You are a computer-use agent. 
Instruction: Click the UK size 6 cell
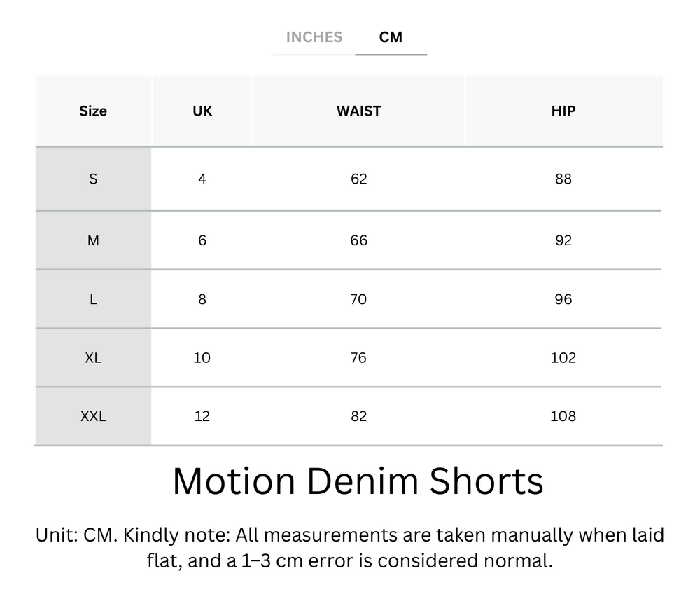click(x=202, y=240)
